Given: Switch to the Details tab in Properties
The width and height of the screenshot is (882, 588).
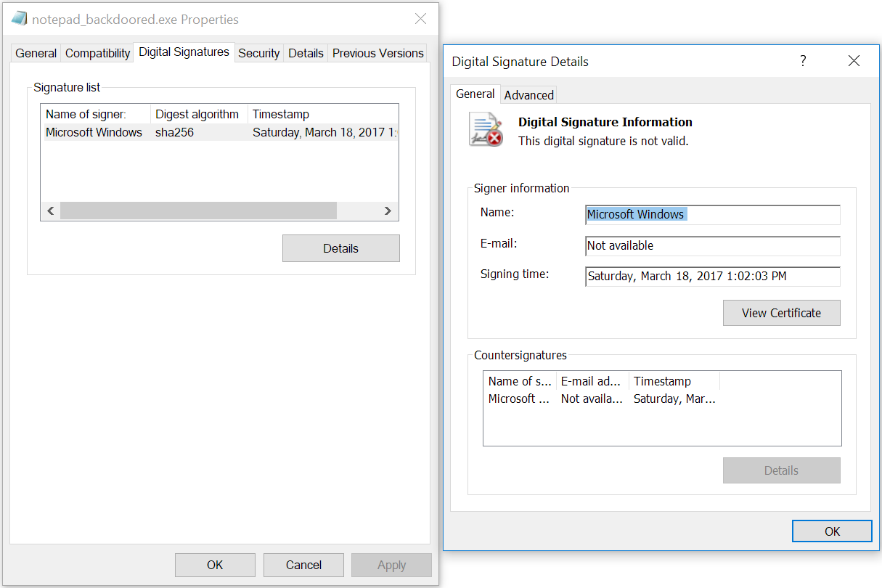Looking at the screenshot, I should tap(306, 53).
